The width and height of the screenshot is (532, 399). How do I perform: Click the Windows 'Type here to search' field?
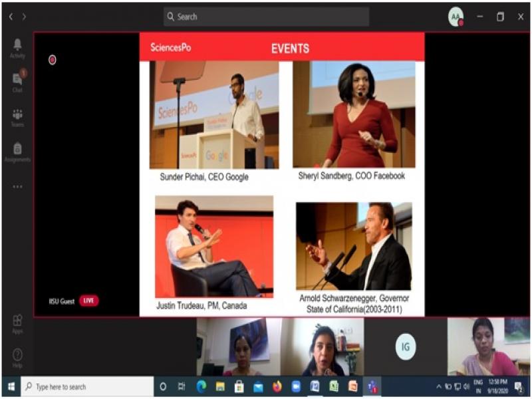86,386
